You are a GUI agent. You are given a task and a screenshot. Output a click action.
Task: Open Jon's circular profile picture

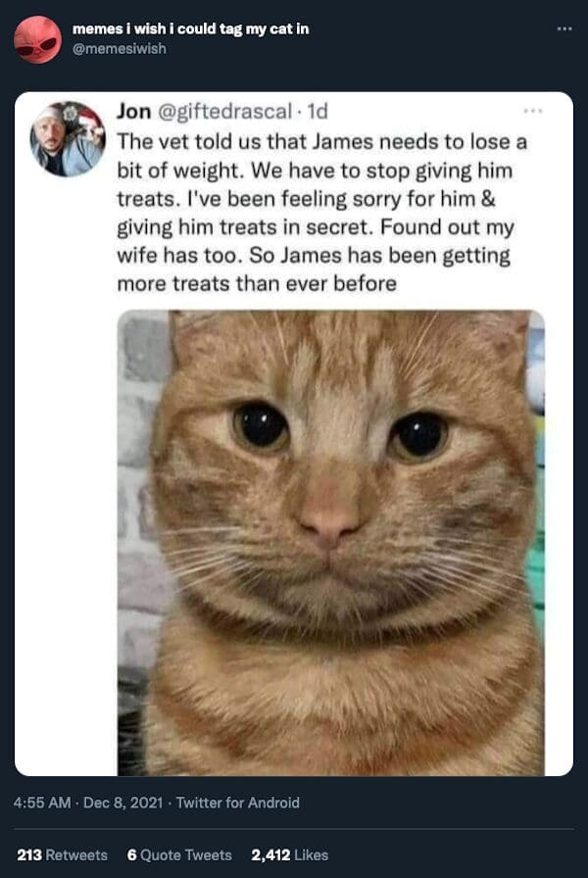point(68,139)
